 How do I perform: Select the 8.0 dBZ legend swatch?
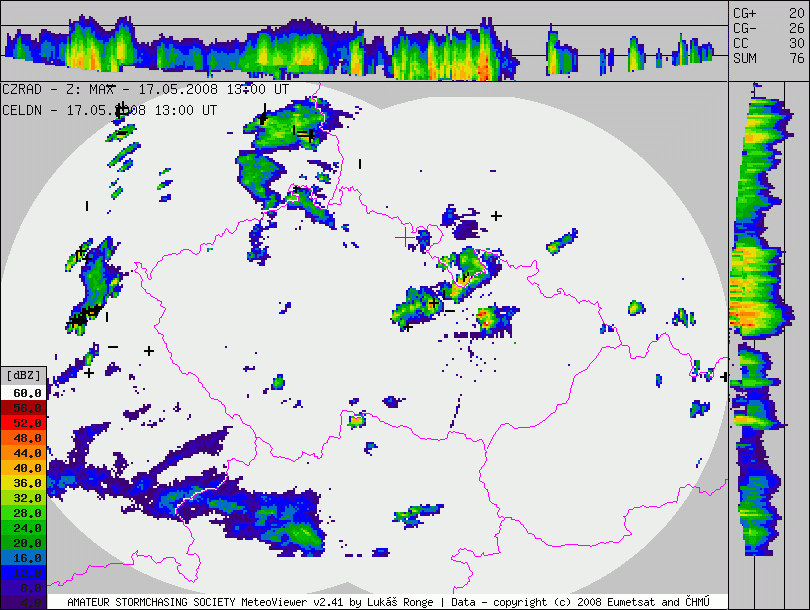(24, 588)
